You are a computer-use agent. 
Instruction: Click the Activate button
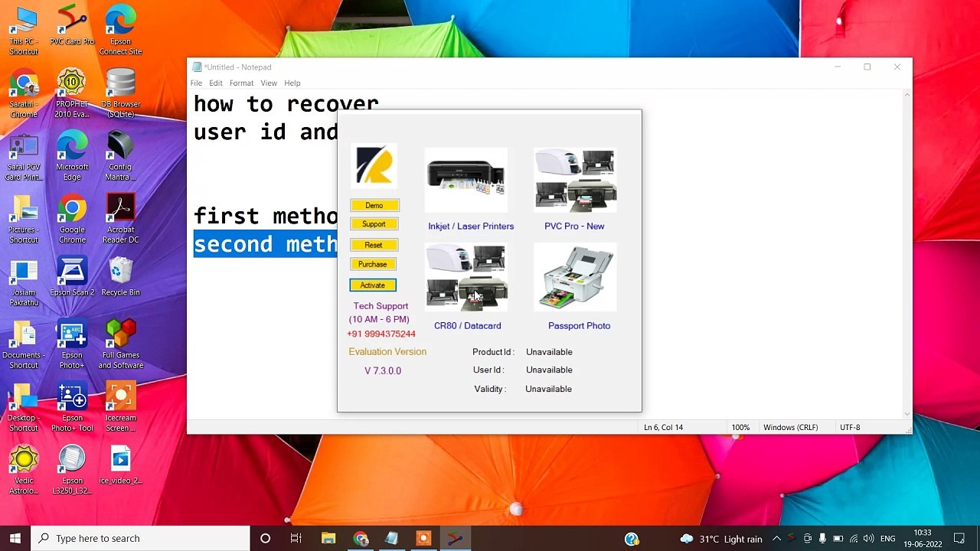click(373, 285)
